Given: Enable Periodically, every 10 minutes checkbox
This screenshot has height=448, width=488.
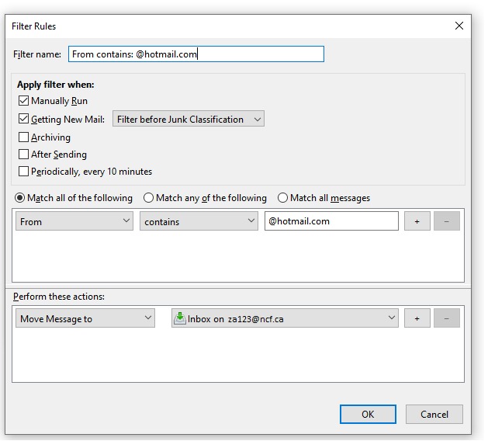Looking at the screenshot, I should (x=23, y=171).
